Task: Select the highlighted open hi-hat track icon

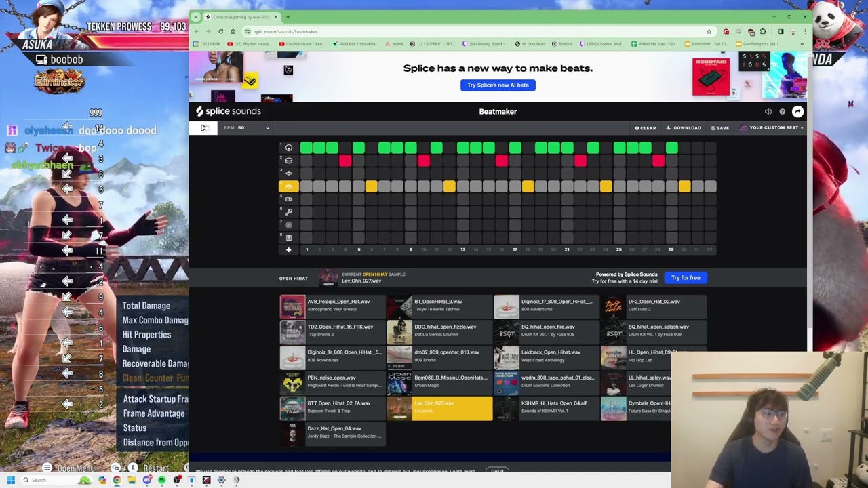Action: (x=289, y=186)
